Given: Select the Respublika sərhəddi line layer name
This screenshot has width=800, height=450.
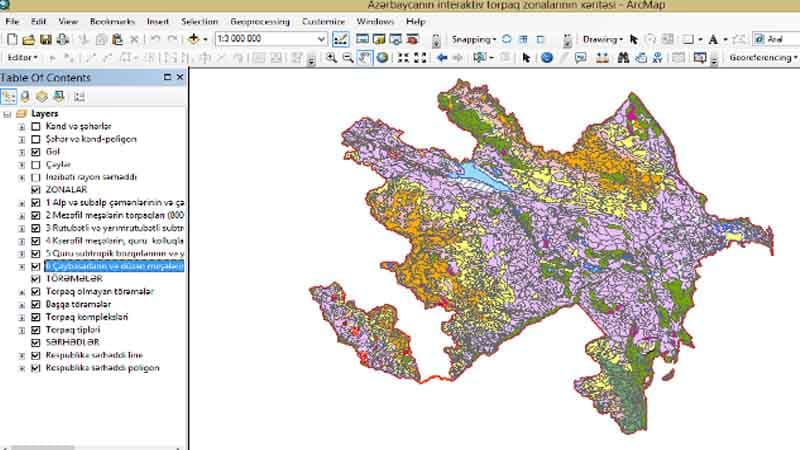Looking at the screenshot, I should tap(94, 355).
